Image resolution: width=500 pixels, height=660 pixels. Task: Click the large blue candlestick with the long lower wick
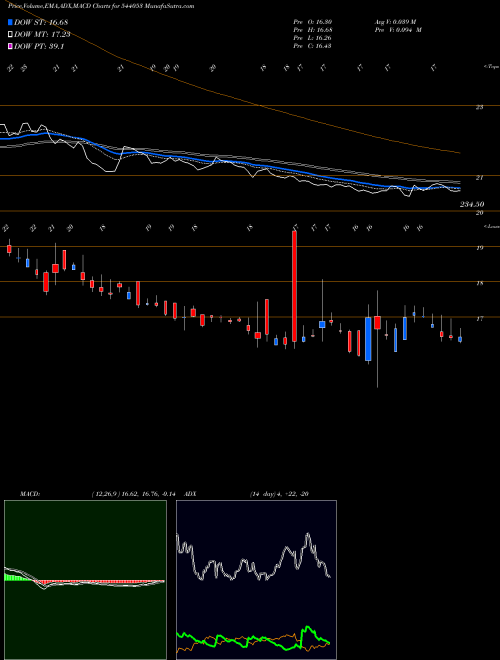point(368,339)
